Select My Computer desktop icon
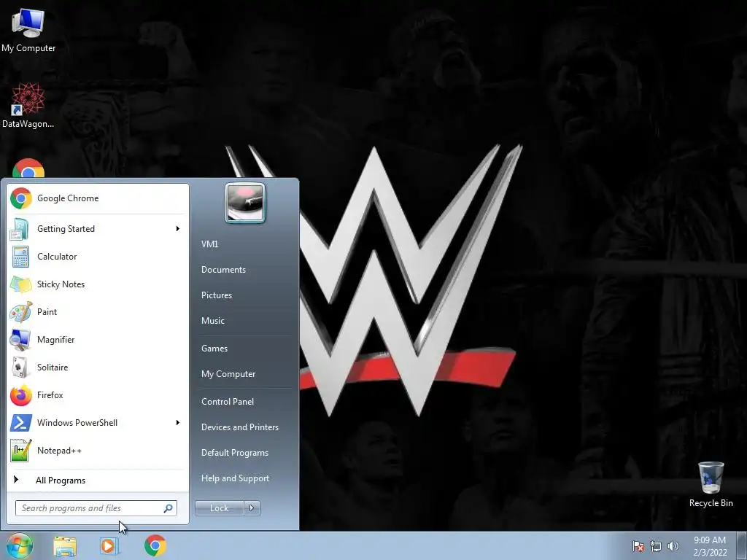 [28, 31]
